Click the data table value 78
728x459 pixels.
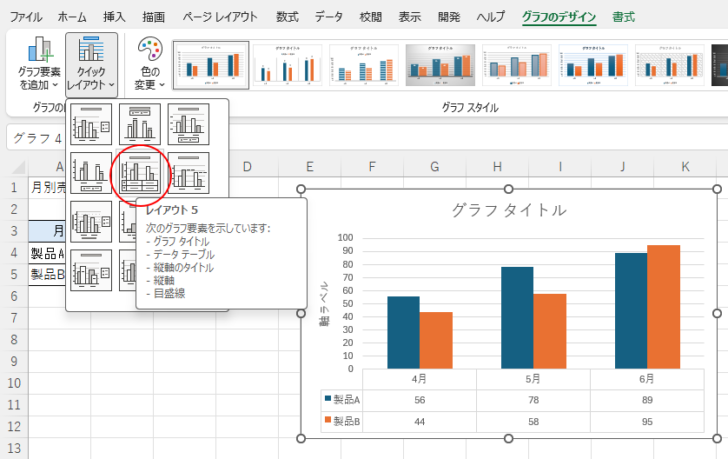[x=533, y=400]
